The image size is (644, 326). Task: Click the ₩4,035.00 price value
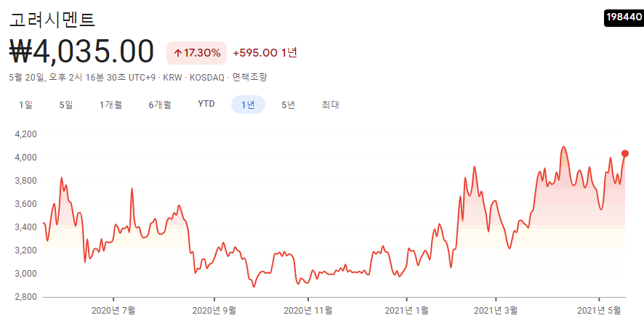point(81,52)
